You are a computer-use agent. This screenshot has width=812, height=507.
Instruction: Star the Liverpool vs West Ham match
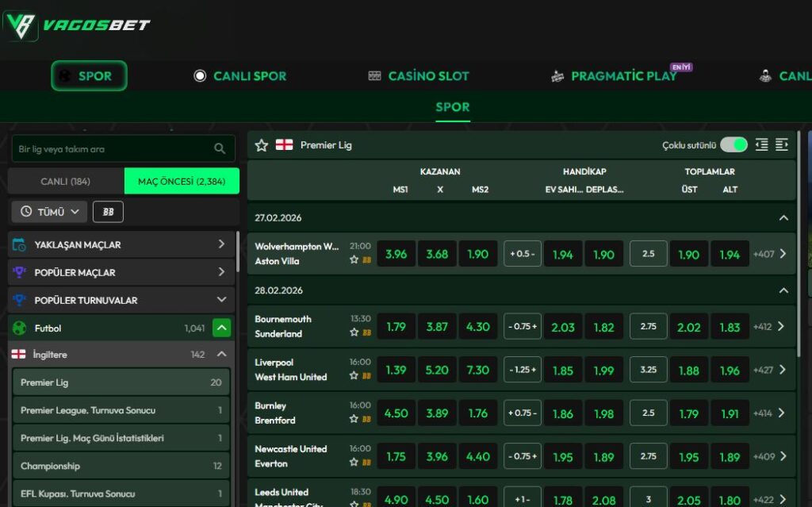[354, 375]
